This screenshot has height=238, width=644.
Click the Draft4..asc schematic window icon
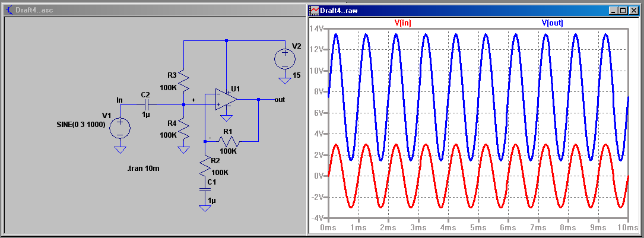(x=9, y=10)
